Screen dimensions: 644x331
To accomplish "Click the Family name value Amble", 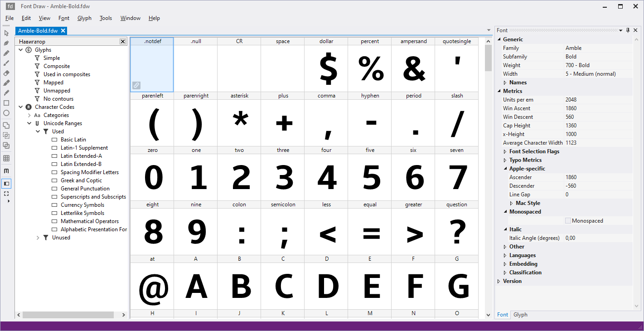I will coord(598,48).
